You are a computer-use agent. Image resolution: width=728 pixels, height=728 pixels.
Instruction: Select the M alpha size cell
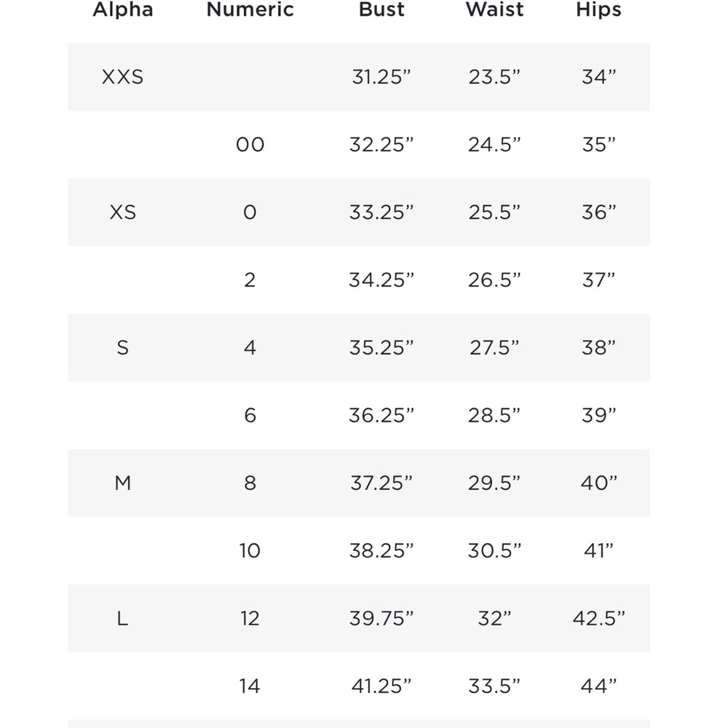[x=122, y=483]
